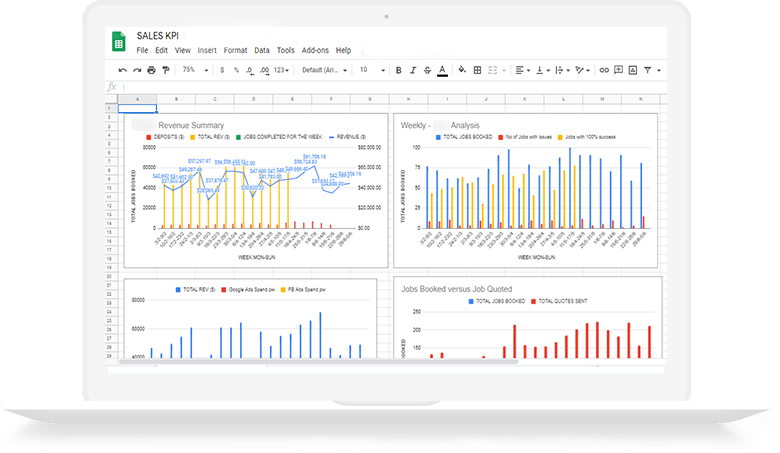Expand the Merge cells dropdown arrow
The width and height of the screenshot is (780, 453).
503,71
